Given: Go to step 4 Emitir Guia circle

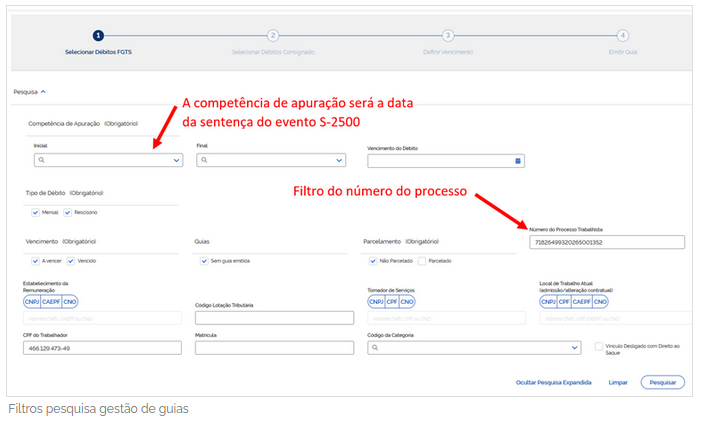Looking at the screenshot, I should (x=623, y=35).
